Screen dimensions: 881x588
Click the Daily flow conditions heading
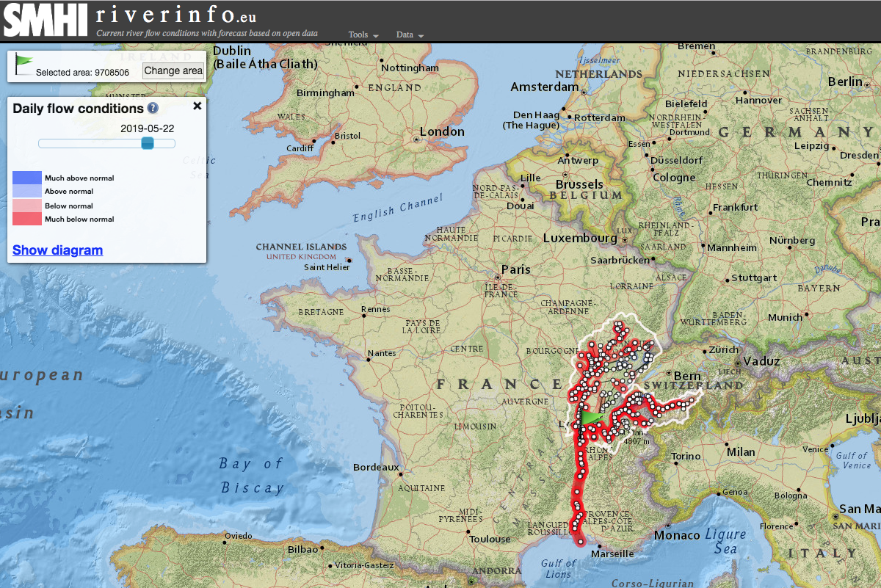click(78, 108)
